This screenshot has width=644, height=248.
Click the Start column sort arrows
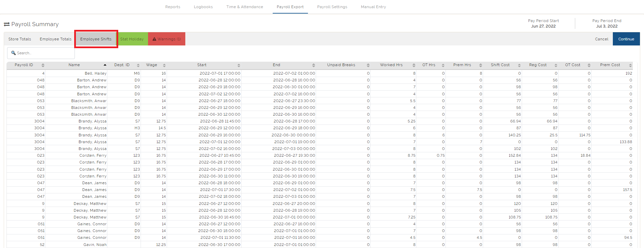(x=239, y=65)
